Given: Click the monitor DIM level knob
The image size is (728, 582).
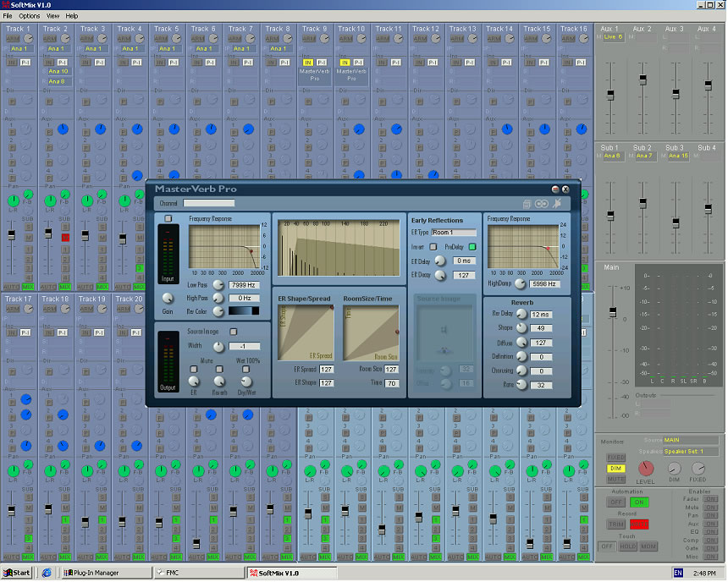Looking at the screenshot, I should pyautogui.click(x=674, y=469).
